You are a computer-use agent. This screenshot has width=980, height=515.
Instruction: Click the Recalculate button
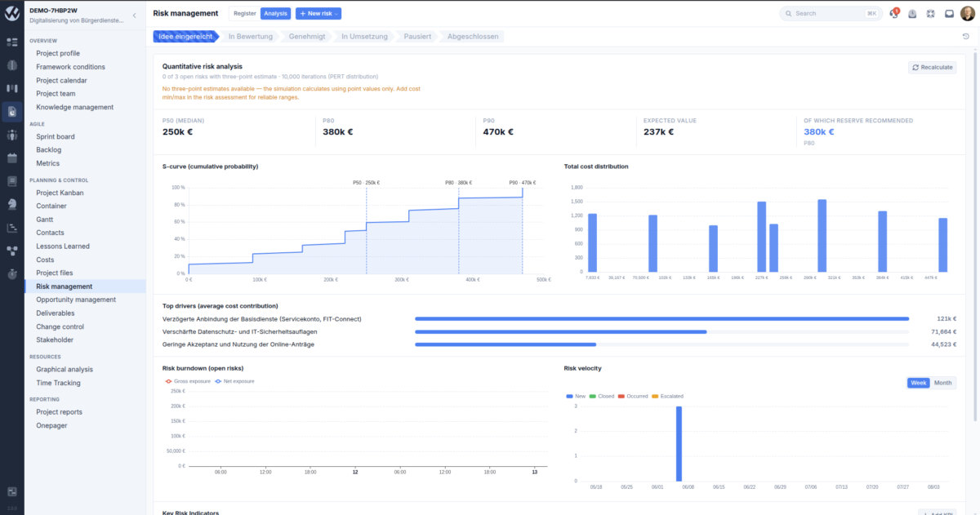coord(932,68)
